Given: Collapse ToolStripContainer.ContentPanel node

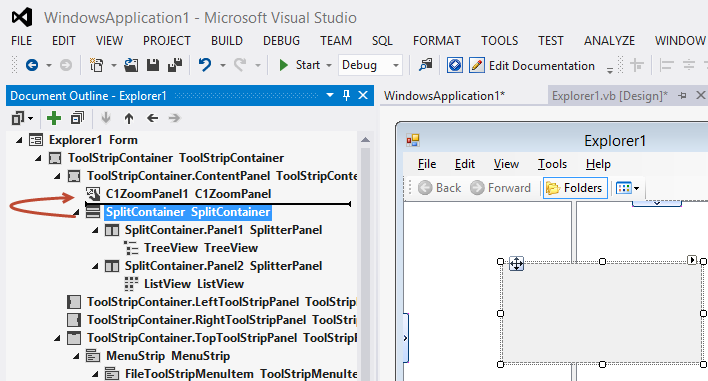Looking at the screenshot, I should [57, 176].
